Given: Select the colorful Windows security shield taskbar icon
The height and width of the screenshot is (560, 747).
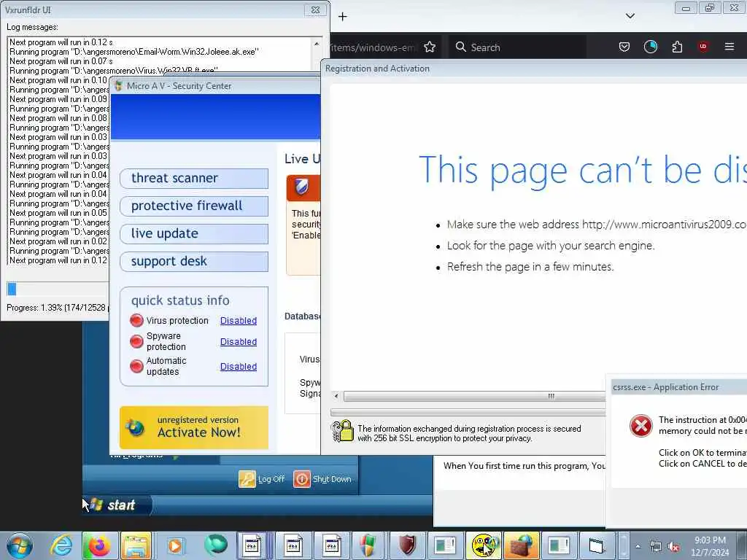Looking at the screenshot, I should click(368, 545).
